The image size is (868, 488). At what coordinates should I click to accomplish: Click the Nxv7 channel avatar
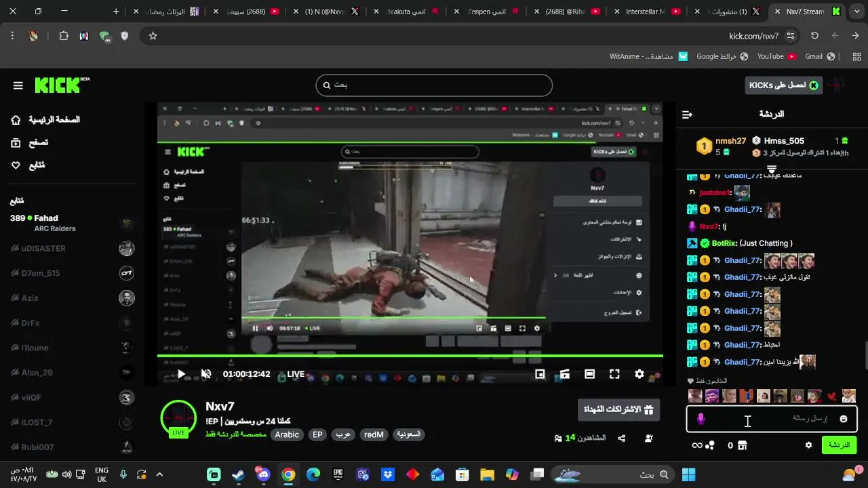coord(178,418)
